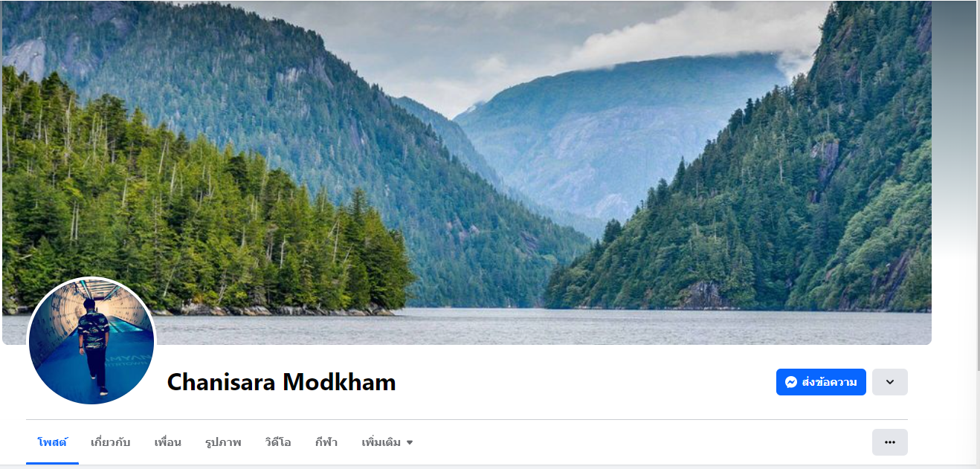
Task: Open the เกี่ยวกับ tab
Action: (x=110, y=442)
